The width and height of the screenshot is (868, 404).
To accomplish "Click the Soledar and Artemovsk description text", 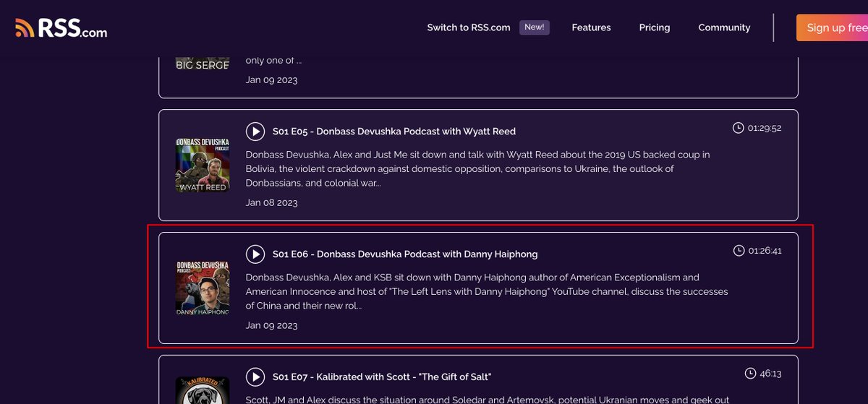I will (x=488, y=400).
